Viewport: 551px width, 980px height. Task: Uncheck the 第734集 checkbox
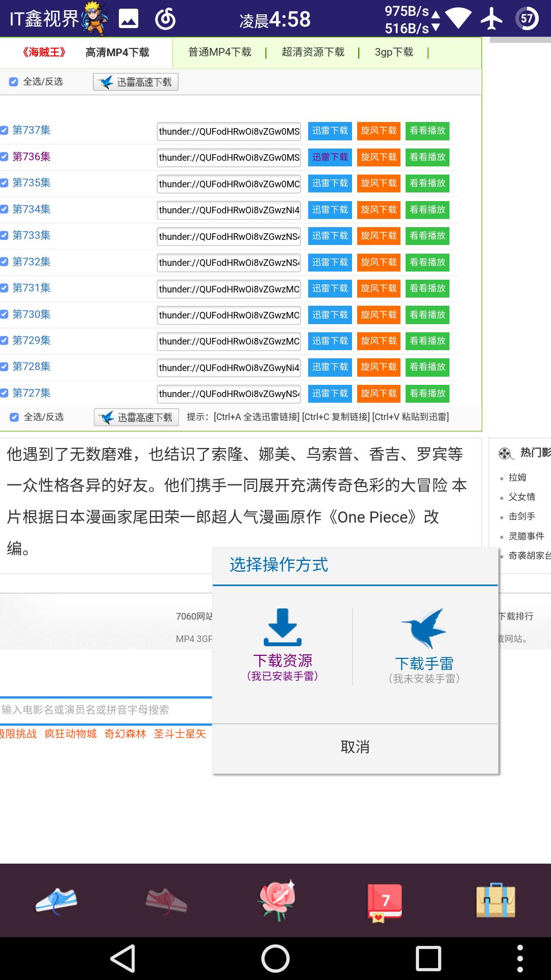pyautogui.click(x=4, y=209)
